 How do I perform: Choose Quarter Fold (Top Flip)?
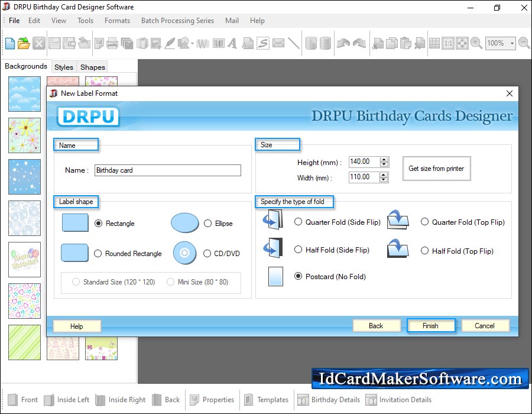(424, 222)
